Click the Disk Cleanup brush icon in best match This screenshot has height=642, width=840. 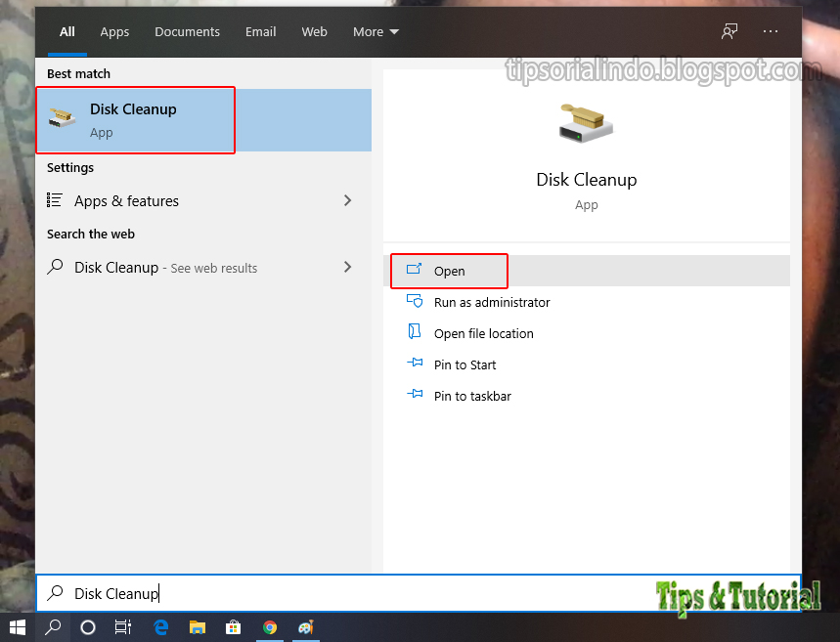62,118
